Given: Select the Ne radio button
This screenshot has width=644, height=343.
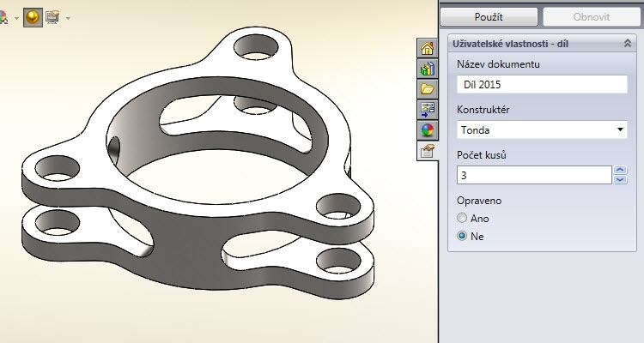Looking at the screenshot, I should point(462,236).
